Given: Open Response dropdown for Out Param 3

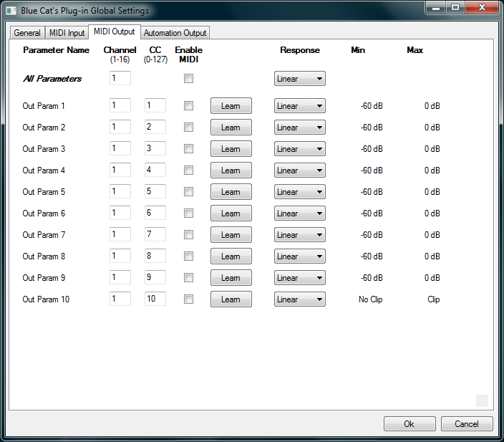Looking at the screenshot, I should (x=299, y=149).
